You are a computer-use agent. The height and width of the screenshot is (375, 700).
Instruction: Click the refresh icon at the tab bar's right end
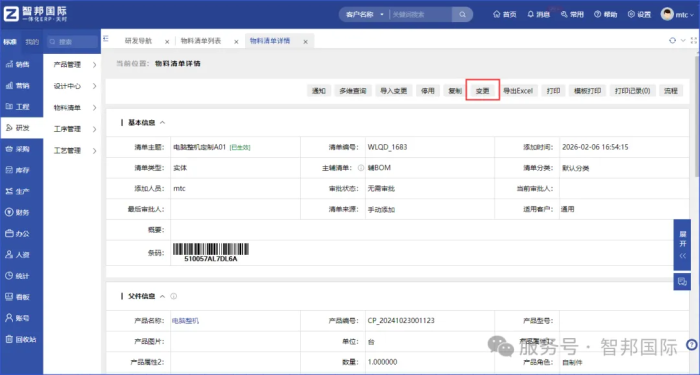point(672,41)
